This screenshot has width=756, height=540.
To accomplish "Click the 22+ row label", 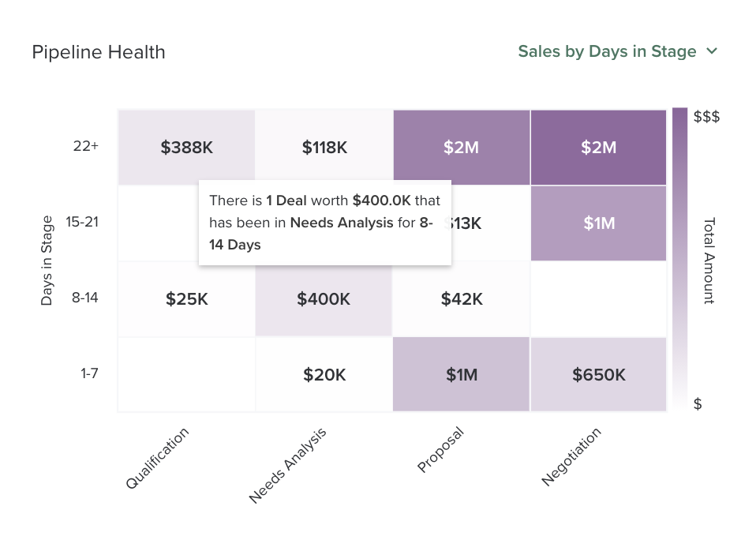I will point(84,146).
